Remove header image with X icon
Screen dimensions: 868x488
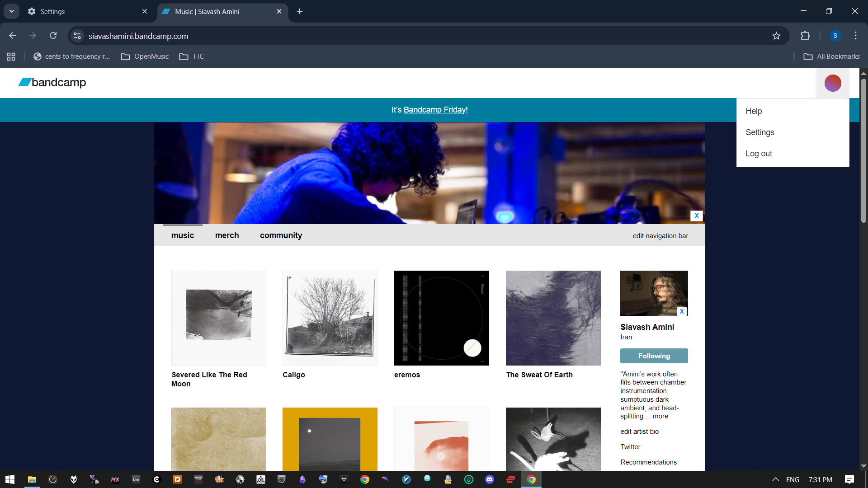(696, 216)
